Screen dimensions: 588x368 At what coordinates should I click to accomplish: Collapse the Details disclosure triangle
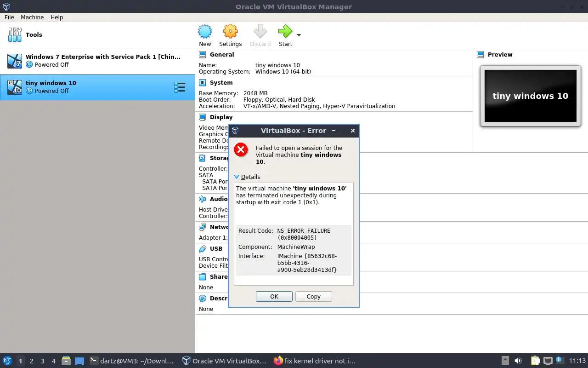(237, 177)
